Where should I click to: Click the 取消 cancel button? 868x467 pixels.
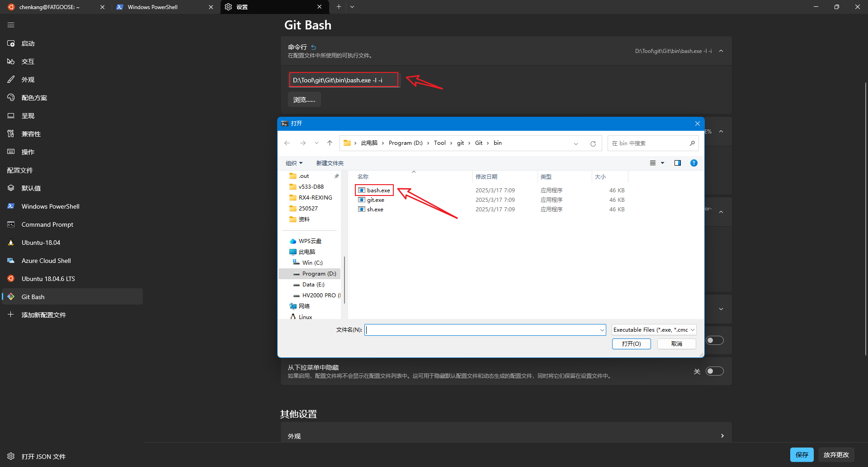tap(677, 344)
